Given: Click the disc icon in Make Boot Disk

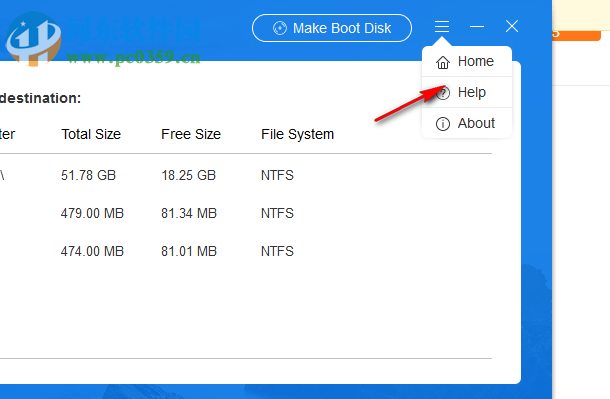Looking at the screenshot, I should point(280,28).
